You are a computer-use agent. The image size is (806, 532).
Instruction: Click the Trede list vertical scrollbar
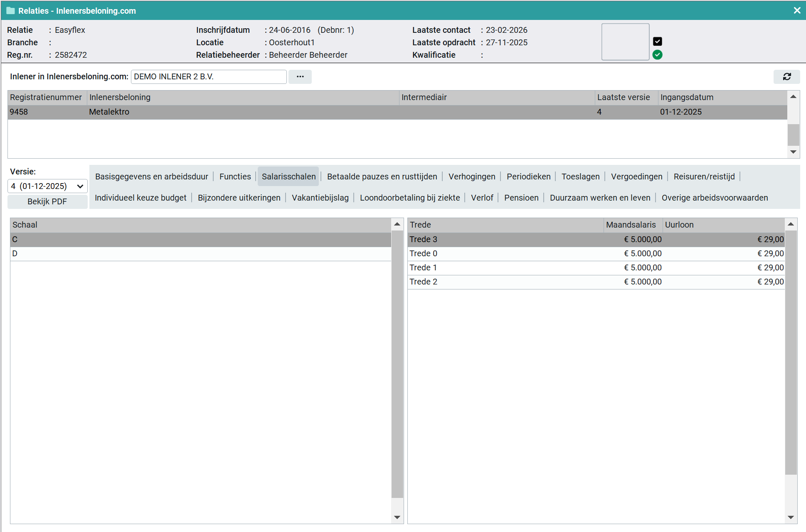click(791, 353)
